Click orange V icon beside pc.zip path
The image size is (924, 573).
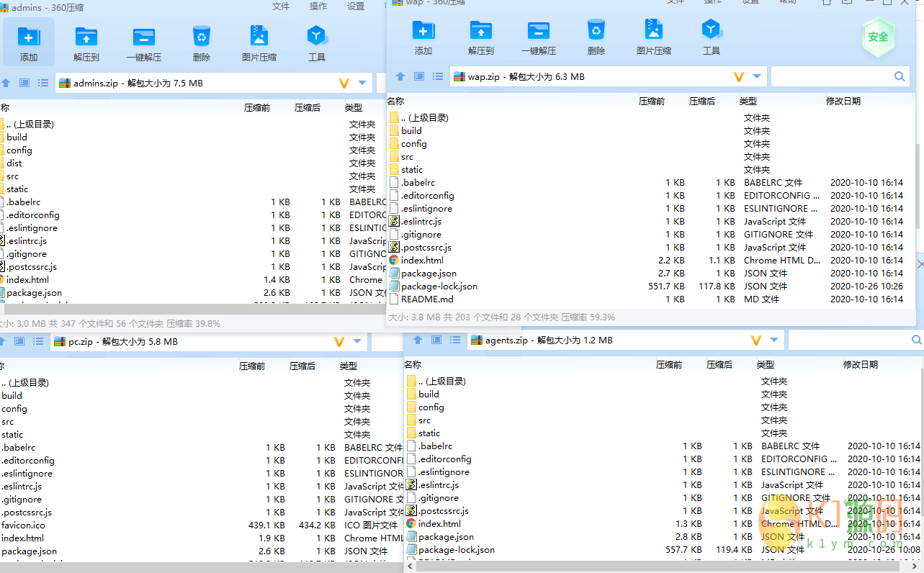[x=339, y=341]
